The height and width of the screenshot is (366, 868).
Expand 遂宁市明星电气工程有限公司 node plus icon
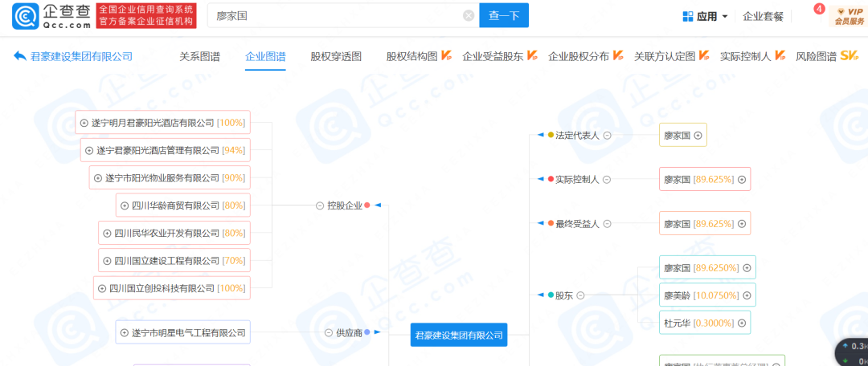125,333
